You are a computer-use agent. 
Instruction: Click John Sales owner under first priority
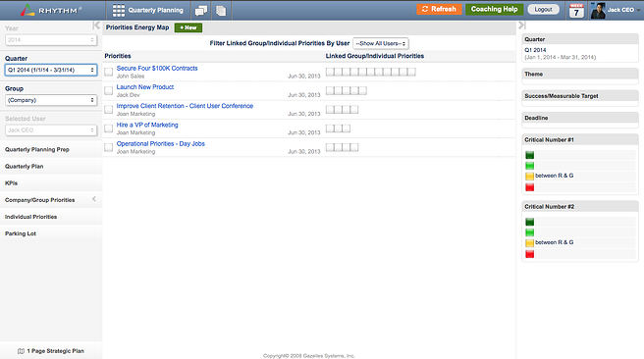pyautogui.click(x=131, y=76)
